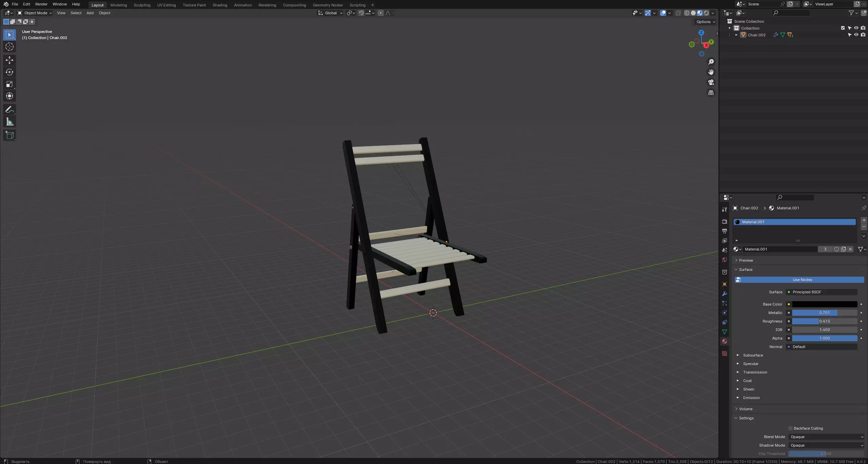This screenshot has height=464, width=868.
Task: Select the Add Cube tool
Action: [x=10, y=135]
